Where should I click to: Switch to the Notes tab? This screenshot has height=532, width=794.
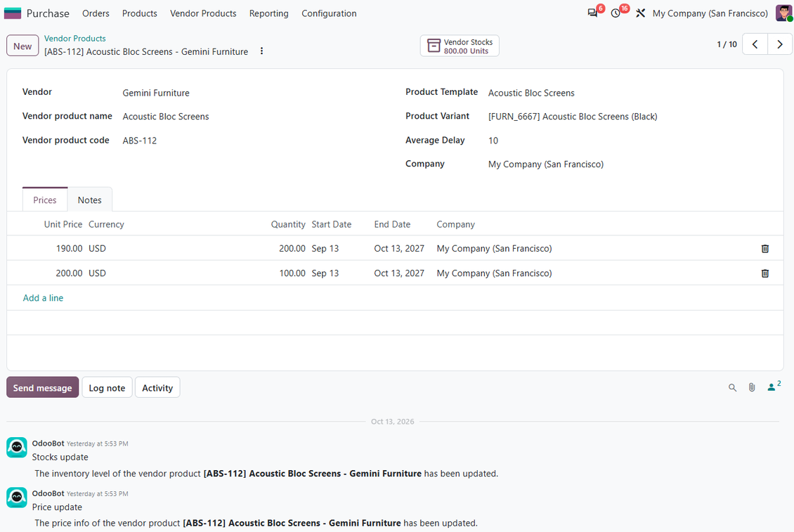(x=90, y=200)
